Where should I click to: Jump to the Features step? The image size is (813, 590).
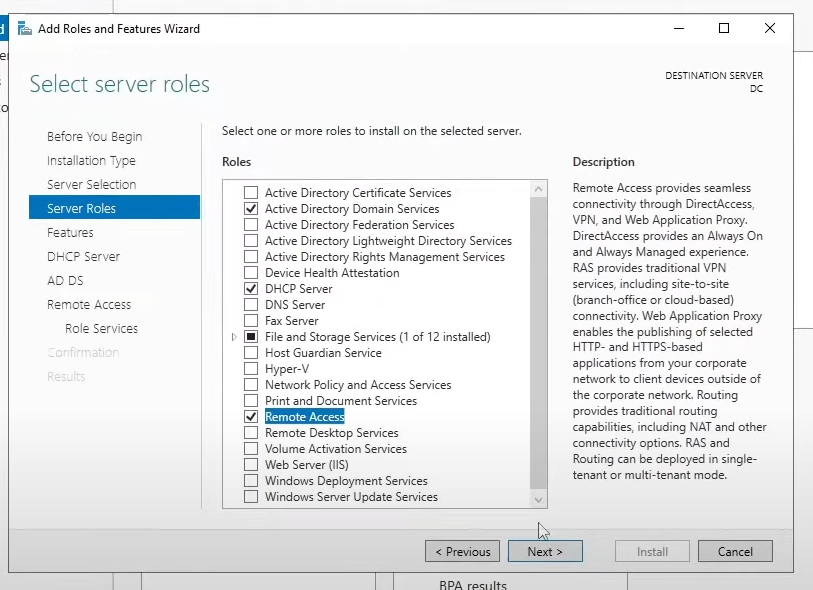71,233
